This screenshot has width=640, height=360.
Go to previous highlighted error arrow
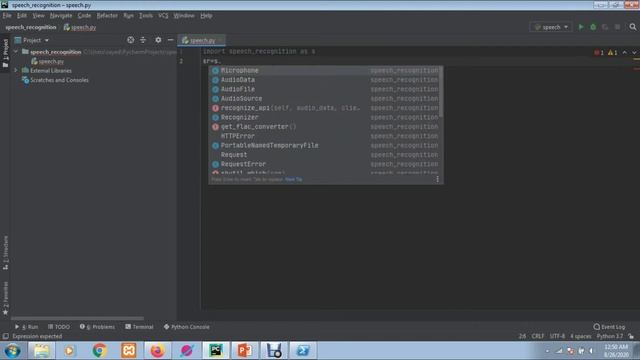point(624,52)
